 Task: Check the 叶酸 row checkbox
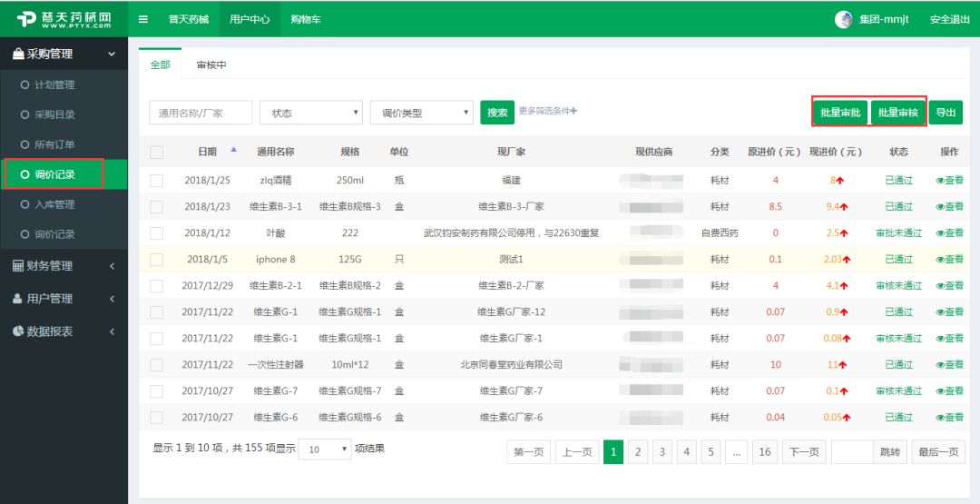[x=156, y=233]
